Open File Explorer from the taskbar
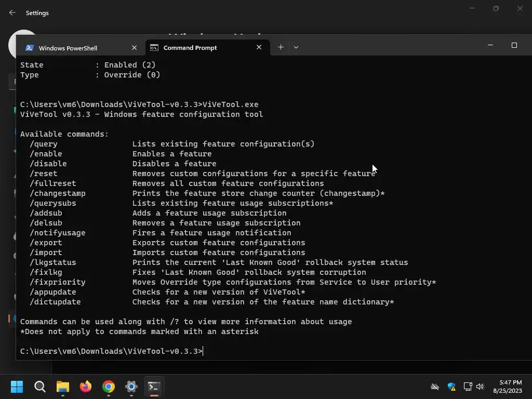The height and width of the screenshot is (399, 532). tap(63, 387)
